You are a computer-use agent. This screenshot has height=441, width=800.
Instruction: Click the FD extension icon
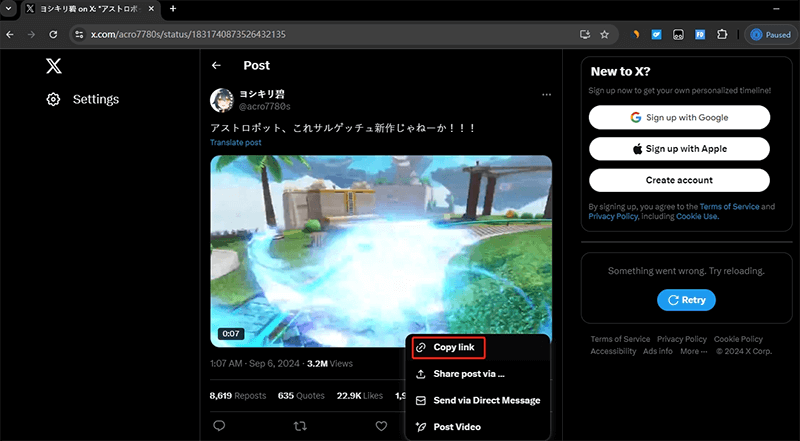[x=700, y=35]
